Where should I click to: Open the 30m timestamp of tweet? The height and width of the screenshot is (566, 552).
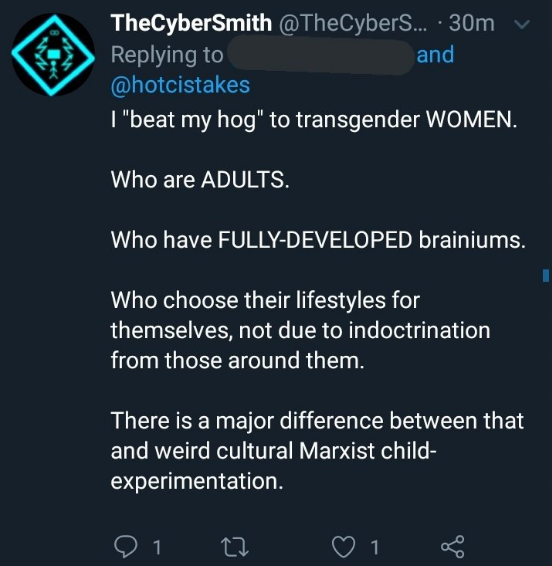point(471,23)
